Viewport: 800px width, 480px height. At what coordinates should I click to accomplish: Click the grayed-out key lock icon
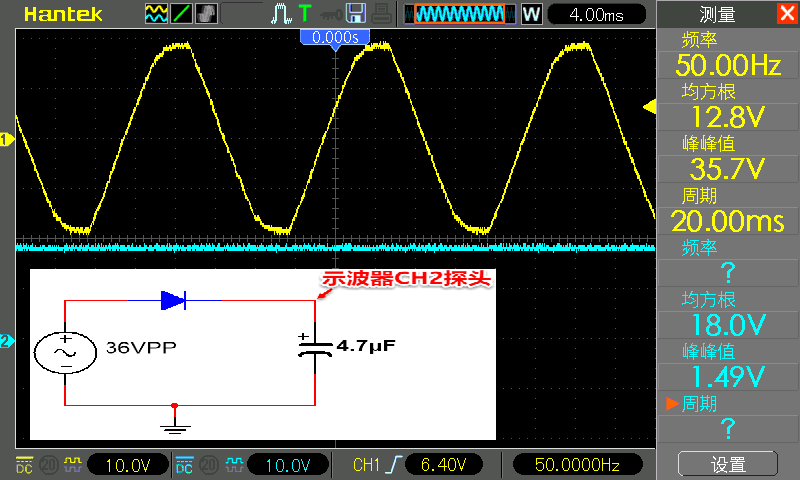(331, 15)
